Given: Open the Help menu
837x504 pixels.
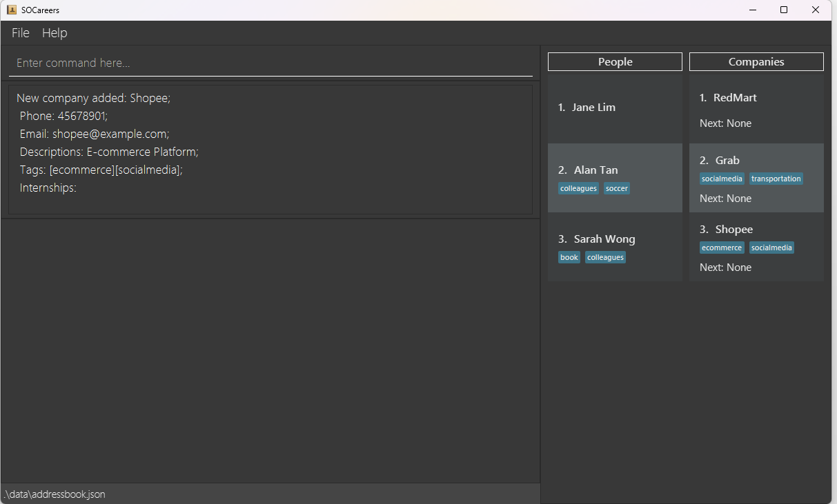Looking at the screenshot, I should (x=55, y=33).
